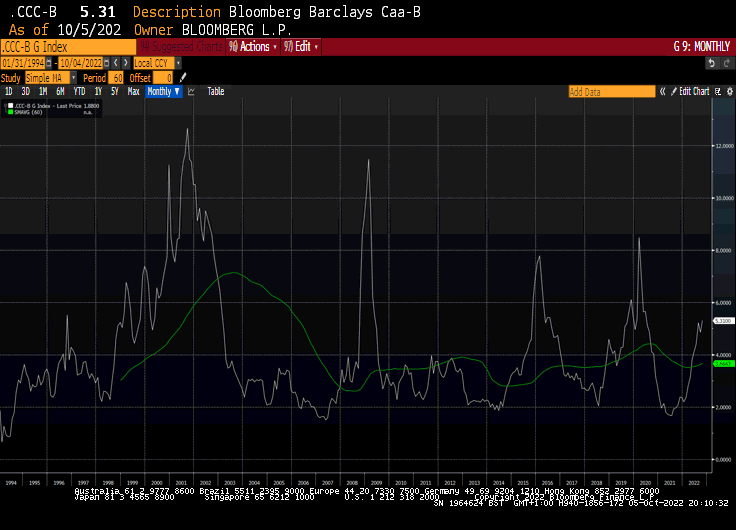
Task: Open the Simple MA study dropdown
Action: [x=50, y=77]
